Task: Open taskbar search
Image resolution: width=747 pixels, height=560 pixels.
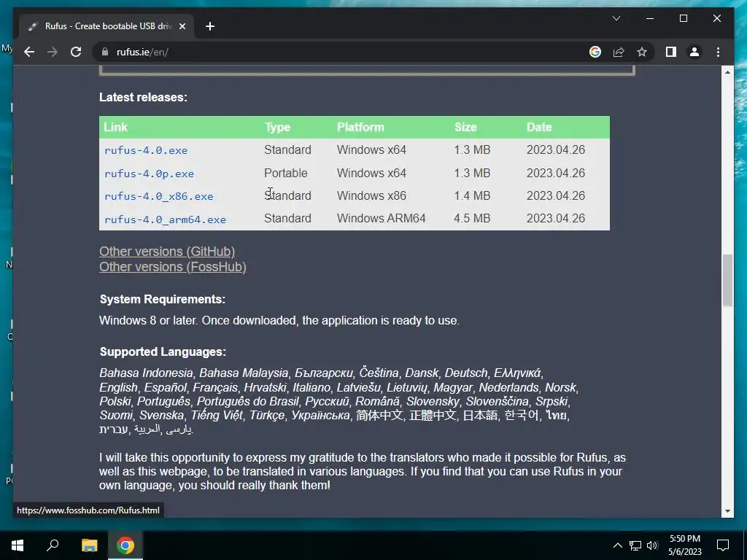Action: click(x=53, y=545)
